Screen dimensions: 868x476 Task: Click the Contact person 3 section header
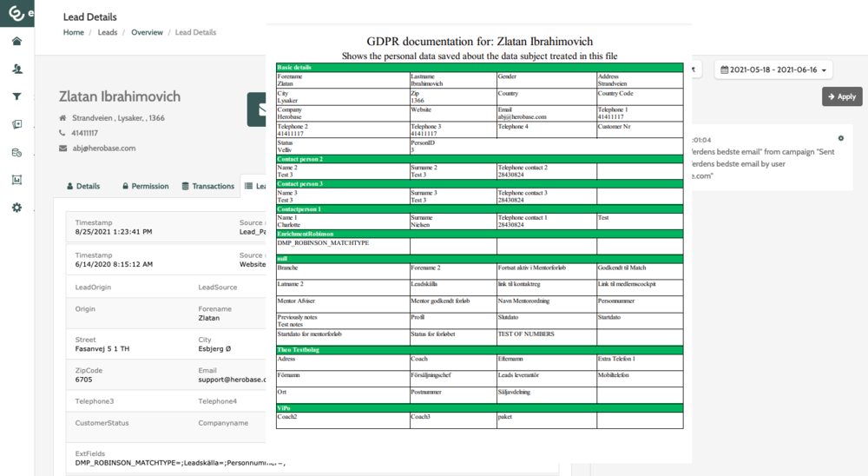click(479, 184)
